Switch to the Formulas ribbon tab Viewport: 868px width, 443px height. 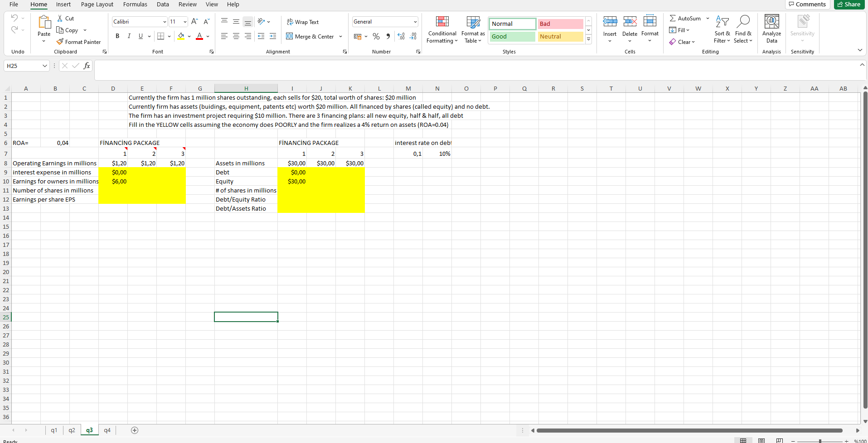tap(135, 5)
